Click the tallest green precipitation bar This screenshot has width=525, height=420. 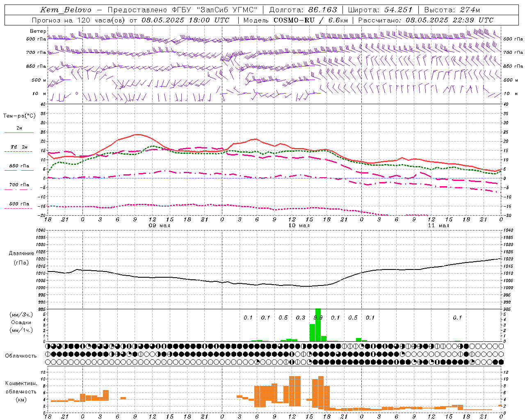coord(318,325)
